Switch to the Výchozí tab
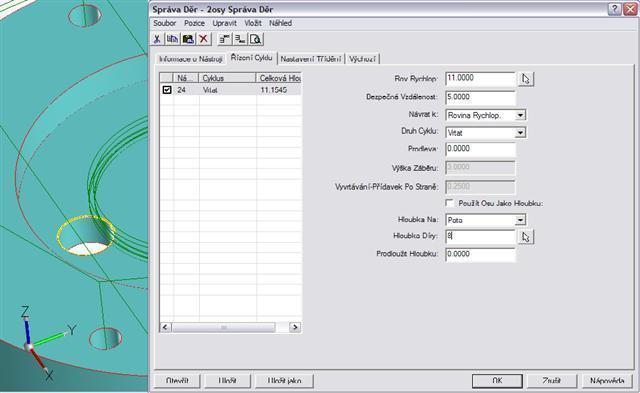This screenshot has width=640, height=393. click(x=362, y=59)
